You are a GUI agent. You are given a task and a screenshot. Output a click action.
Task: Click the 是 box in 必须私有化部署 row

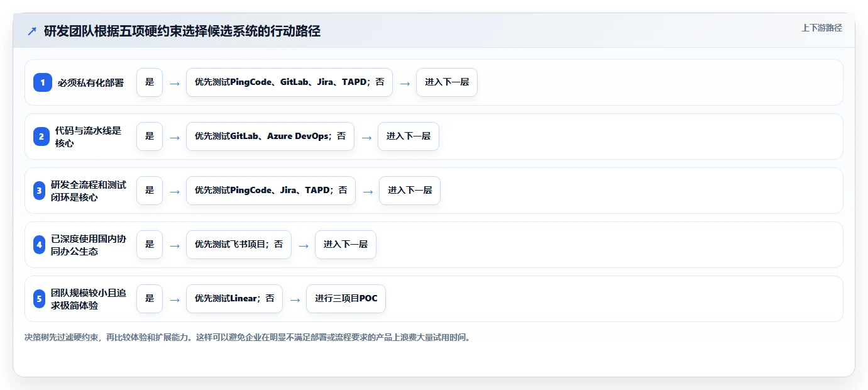tap(150, 82)
